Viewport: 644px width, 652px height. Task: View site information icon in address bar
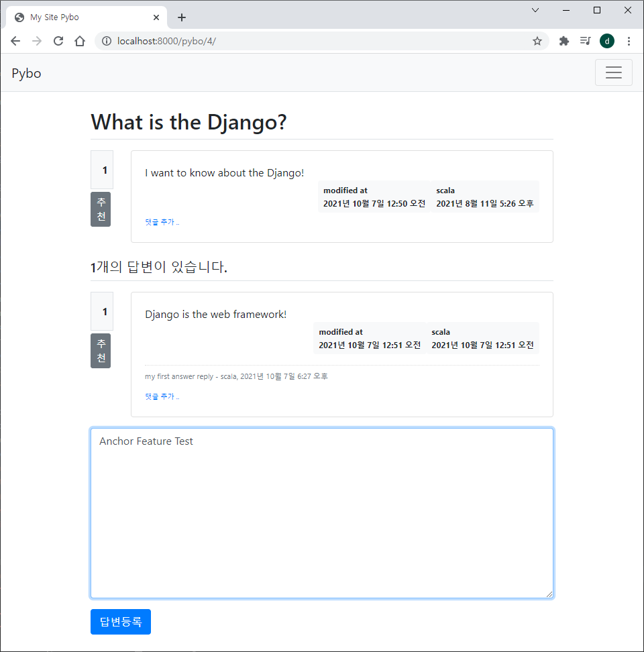click(107, 41)
